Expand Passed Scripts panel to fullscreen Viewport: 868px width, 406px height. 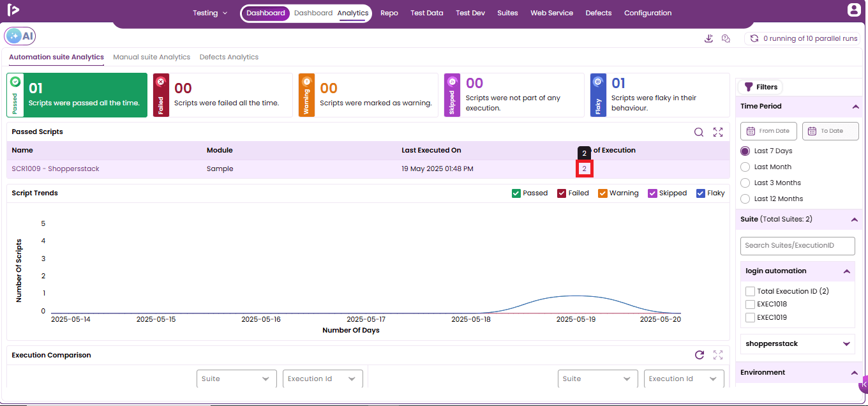[718, 132]
